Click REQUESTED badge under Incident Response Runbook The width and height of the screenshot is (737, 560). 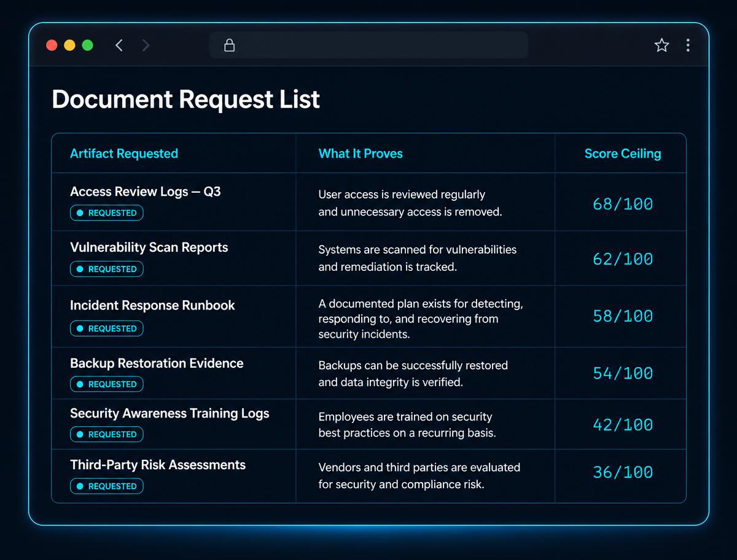(x=106, y=329)
